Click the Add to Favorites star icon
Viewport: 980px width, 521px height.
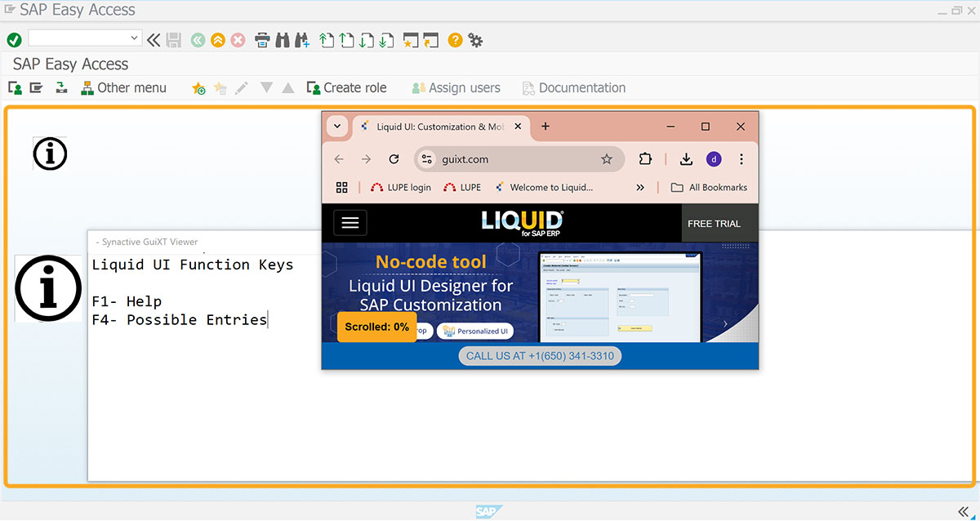[198, 87]
